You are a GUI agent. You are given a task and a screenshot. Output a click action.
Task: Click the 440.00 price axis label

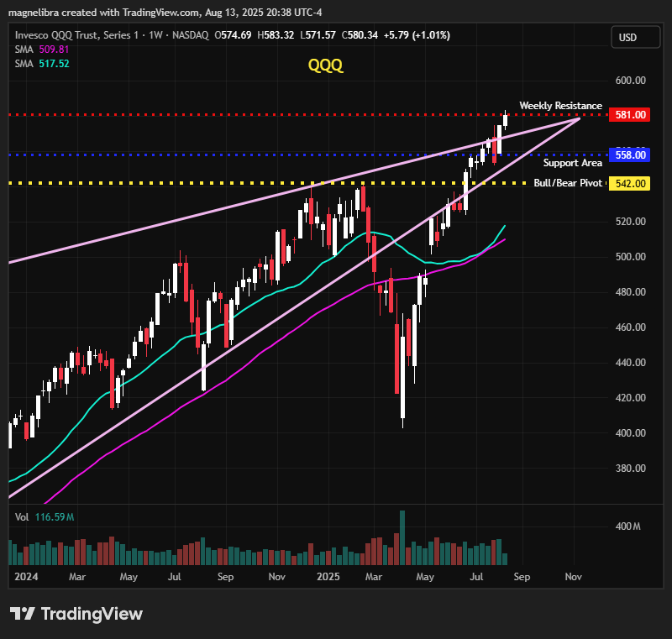tap(631, 363)
